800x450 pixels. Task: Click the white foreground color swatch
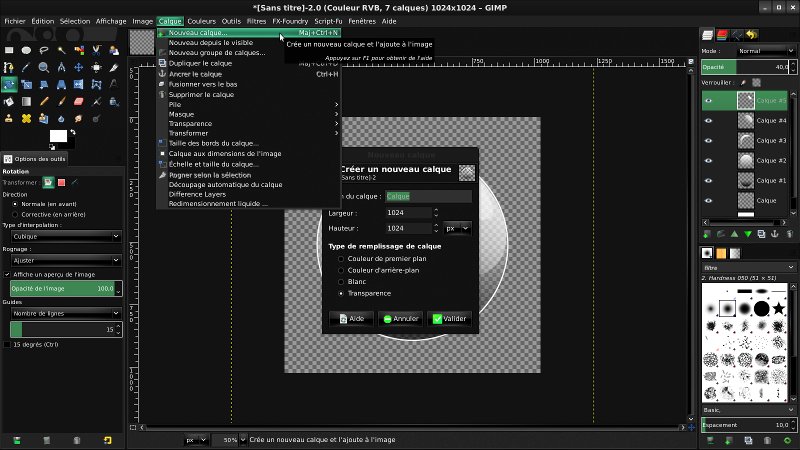coord(58,136)
